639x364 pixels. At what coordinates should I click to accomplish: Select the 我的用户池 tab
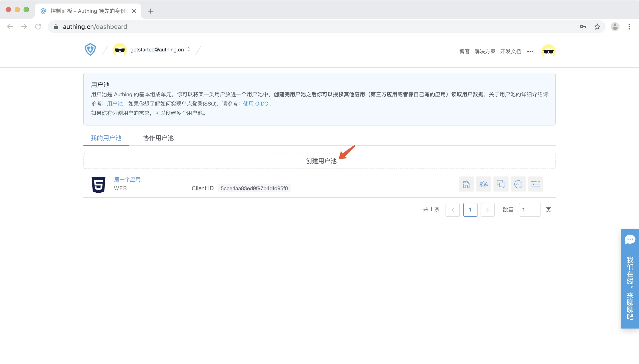pos(106,138)
